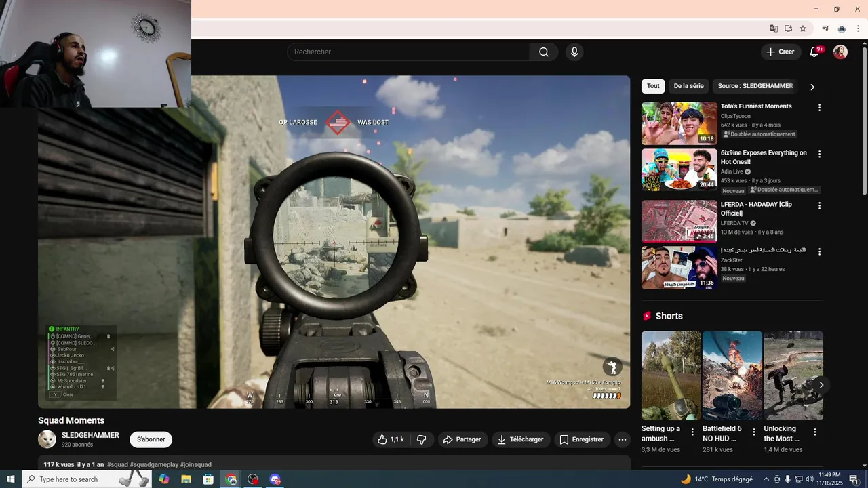The height and width of the screenshot is (488, 868).
Task: Open weather widget 14°C Temps dégagé
Action: point(716,479)
